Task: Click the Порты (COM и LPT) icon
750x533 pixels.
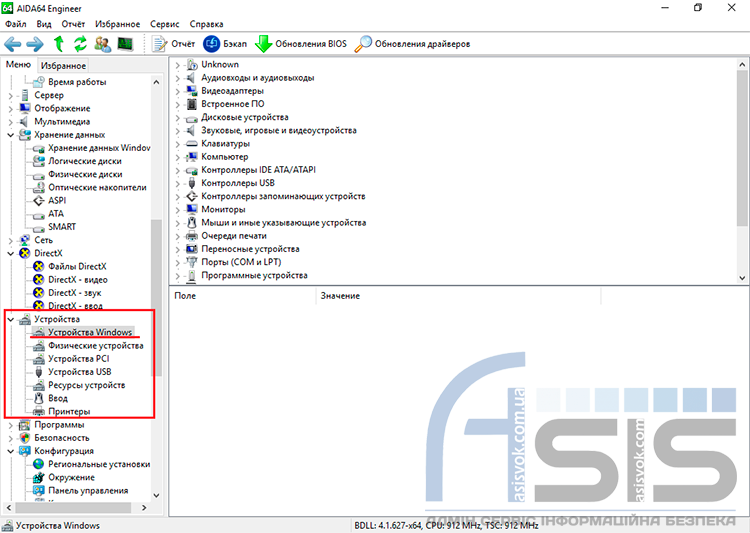Action: [x=192, y=262]
